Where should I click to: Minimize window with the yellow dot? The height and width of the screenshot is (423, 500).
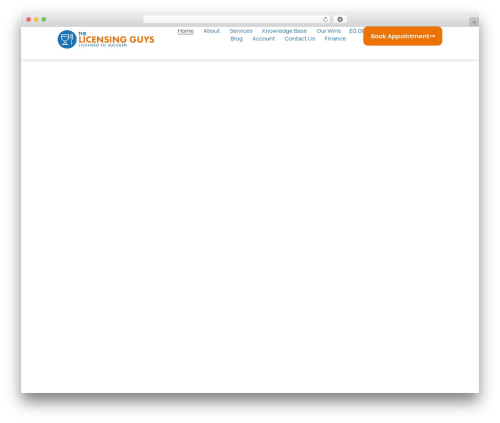36,19
